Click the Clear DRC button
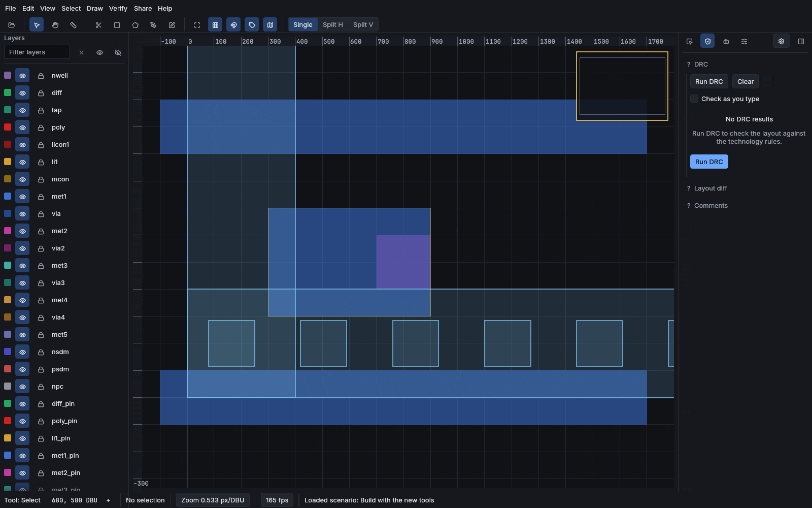 point(746,81)
